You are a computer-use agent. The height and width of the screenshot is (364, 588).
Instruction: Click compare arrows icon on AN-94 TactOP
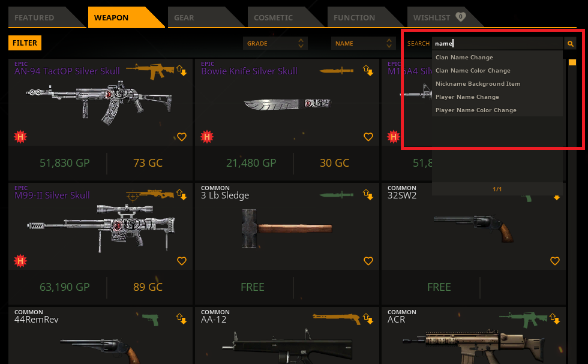click(x=181, y=70)
